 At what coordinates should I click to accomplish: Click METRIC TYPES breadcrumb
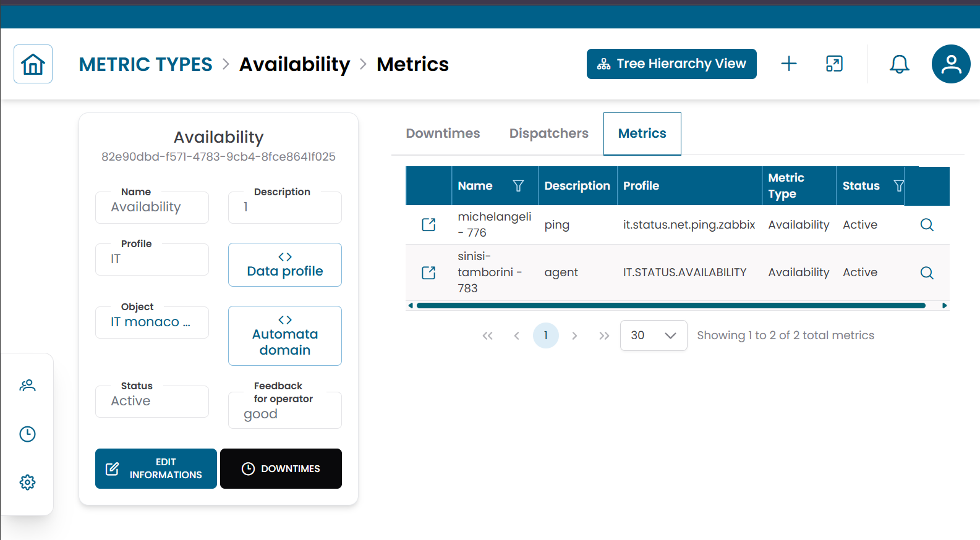[145, 64]
